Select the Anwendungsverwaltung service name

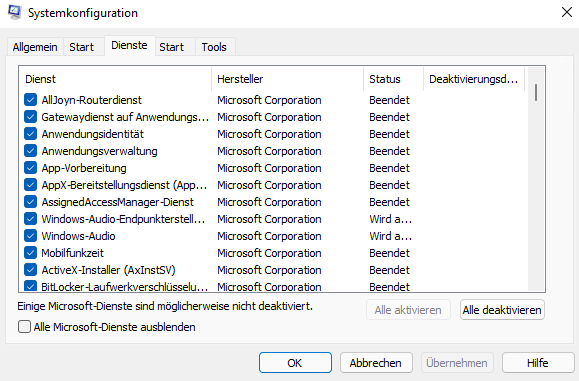point(99,151)
